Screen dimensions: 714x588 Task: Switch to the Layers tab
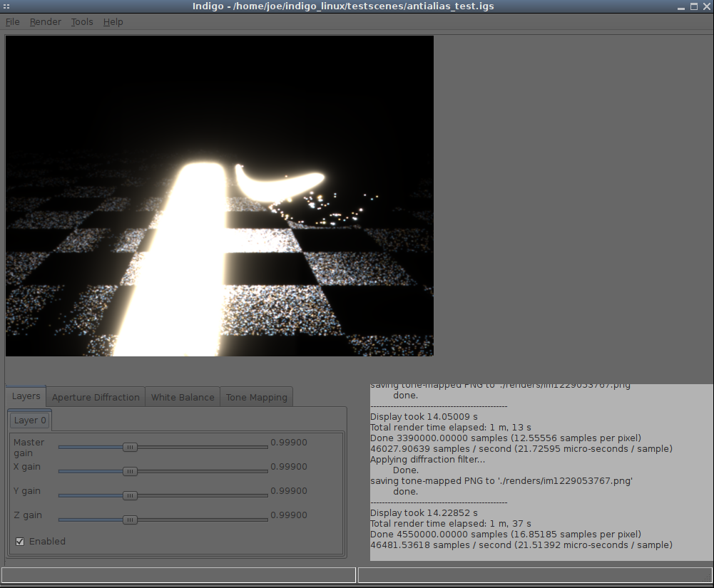click(26, 396)
